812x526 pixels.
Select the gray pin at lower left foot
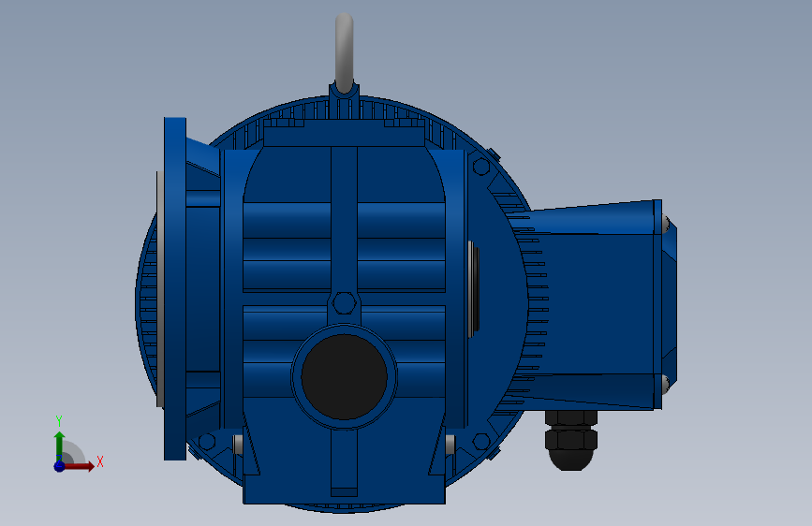coord(238,445)
